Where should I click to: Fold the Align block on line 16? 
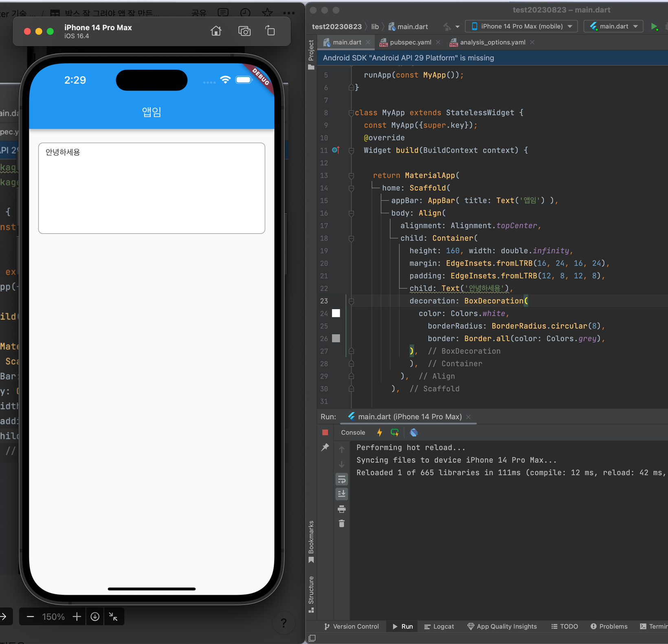[x=351, y=213]
